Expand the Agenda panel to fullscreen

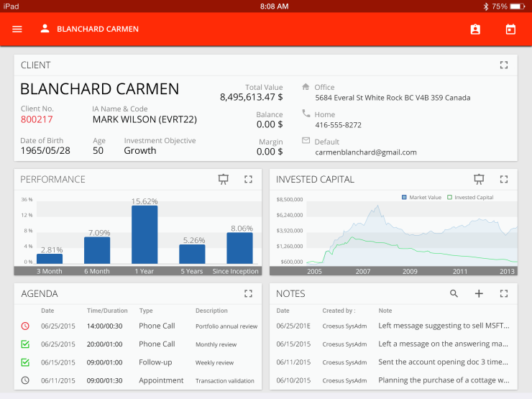[x=248, y=293]
